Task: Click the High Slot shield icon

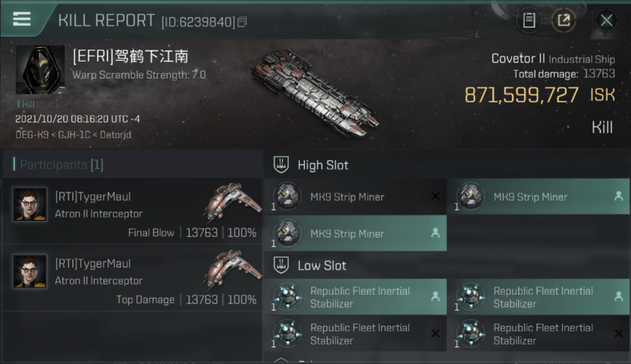Action: pos(282,165)
